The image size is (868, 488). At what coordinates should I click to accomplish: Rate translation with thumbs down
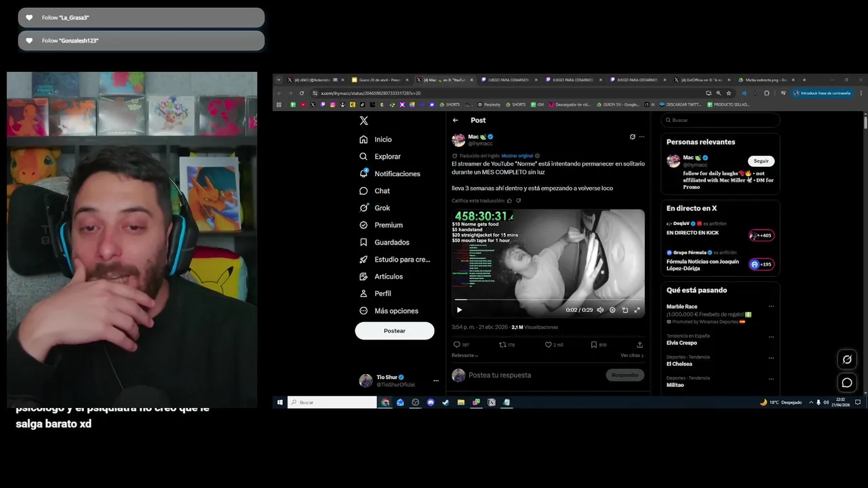pos(518,201)
